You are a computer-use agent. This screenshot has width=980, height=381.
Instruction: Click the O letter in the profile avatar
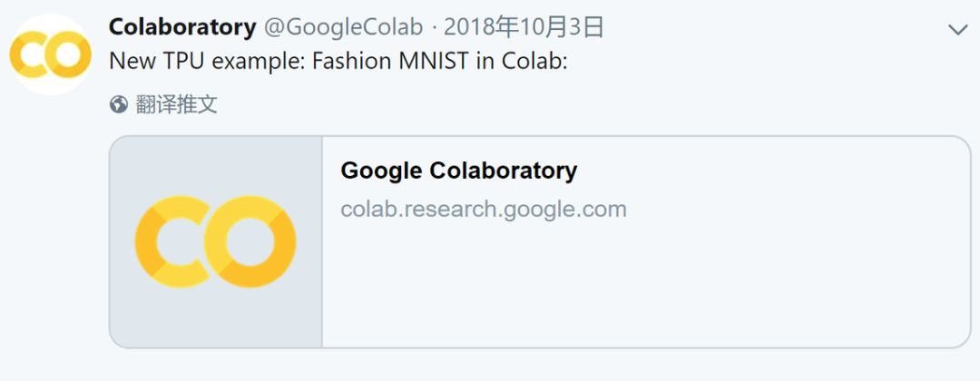(x=67, y=55)
